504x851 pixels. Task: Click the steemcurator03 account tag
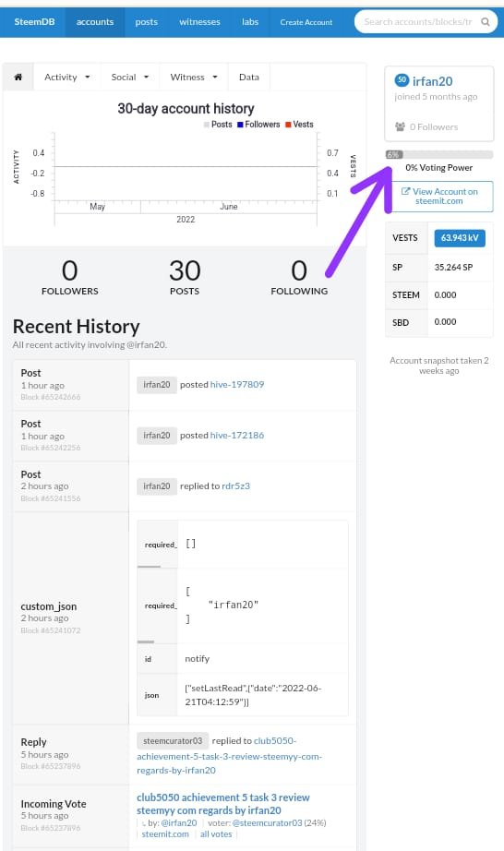(x=173, y=741)
